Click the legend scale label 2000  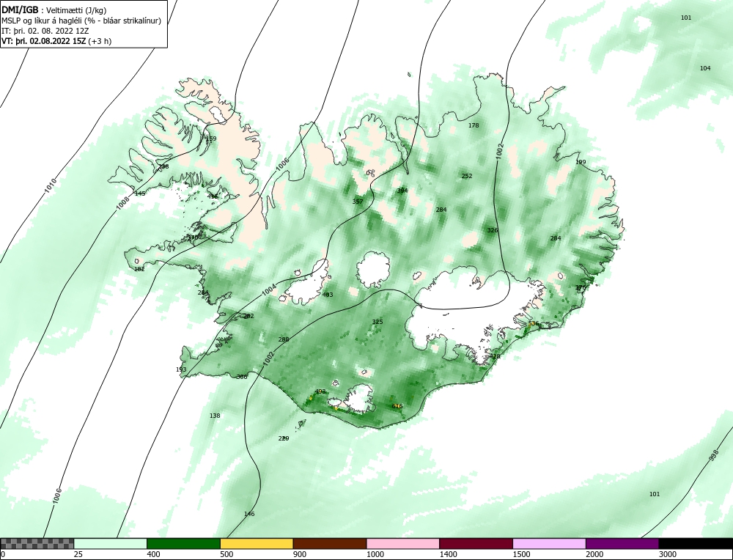click(x=594, y=554)
